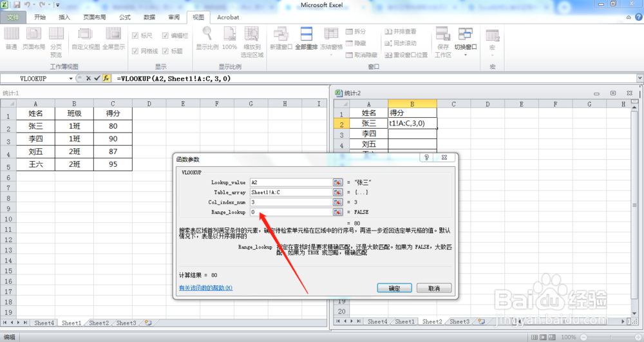Viewport: 644px width, 342px height.
Task: Click Unhide window (取消隐藏)
Action: coord(361,55)
